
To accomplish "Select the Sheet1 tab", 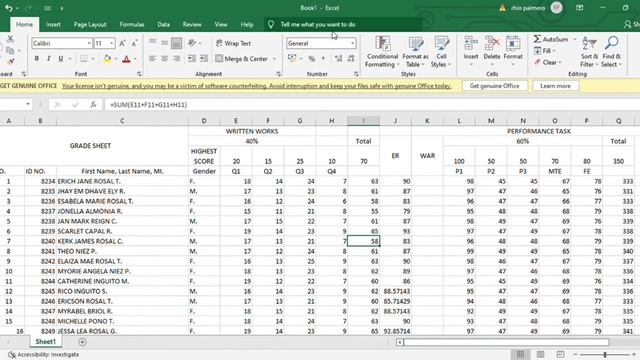I will tap(45, 342).
